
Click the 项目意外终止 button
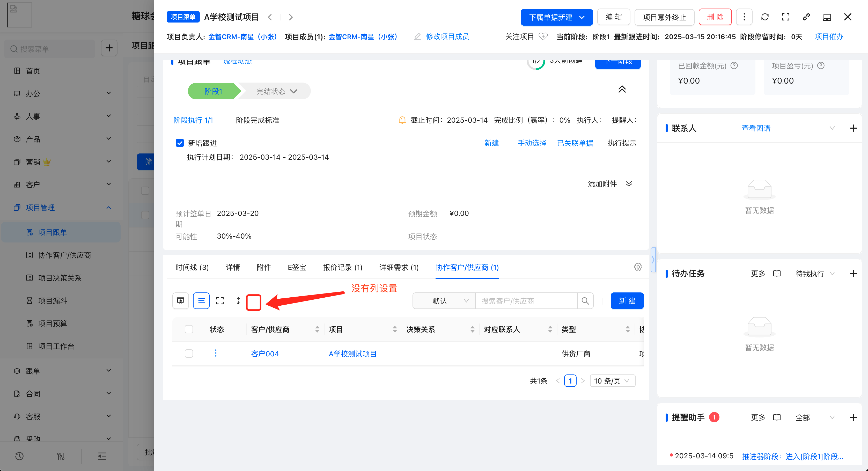(664, 17)
